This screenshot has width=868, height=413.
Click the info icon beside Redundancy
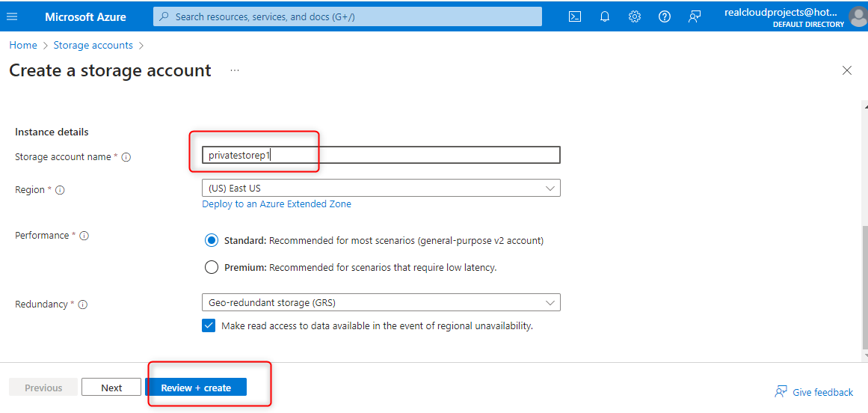(83, 305)
